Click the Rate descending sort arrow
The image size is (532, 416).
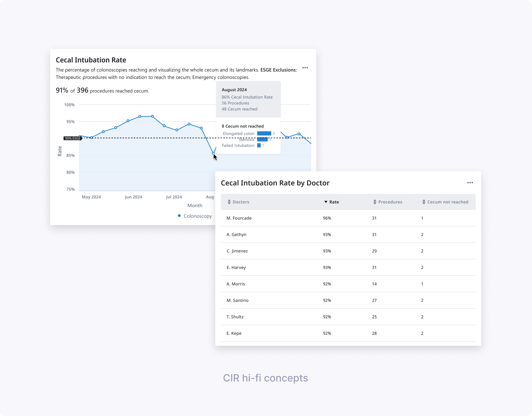pos(326,202)
